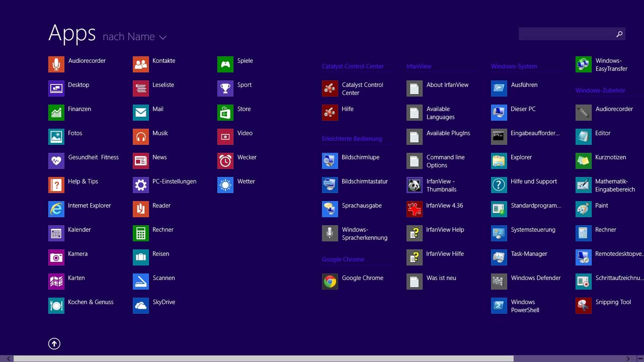Open the 'Windows-EasyTransfer' entry
The image size is (644, 362).
click(x=602, y=64)
